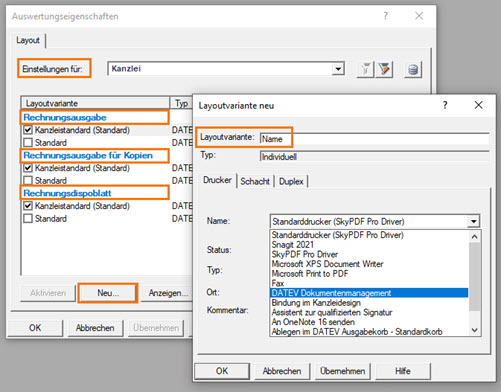The width and height of the screenshot is (501, 392).
Task: Click the printer list scroll-down arrow
Action: (x=475, y=330)
